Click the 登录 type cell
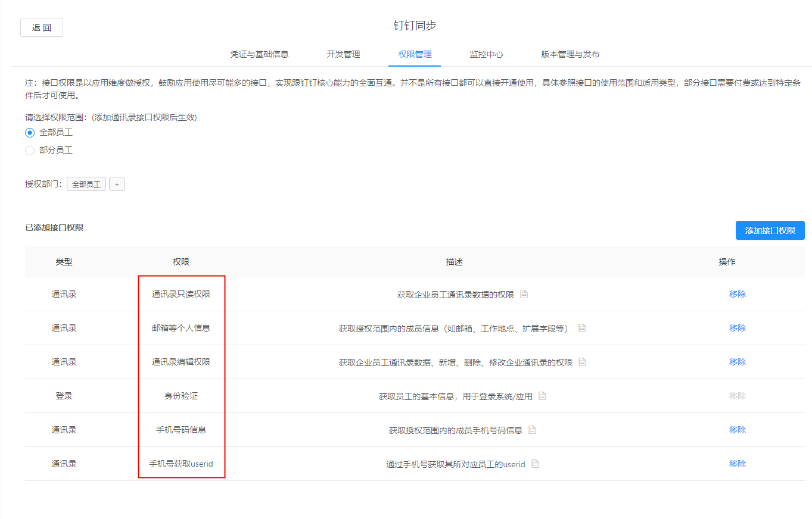The width and height of the screenshot is (812, 519). click(x=64, y=396)
